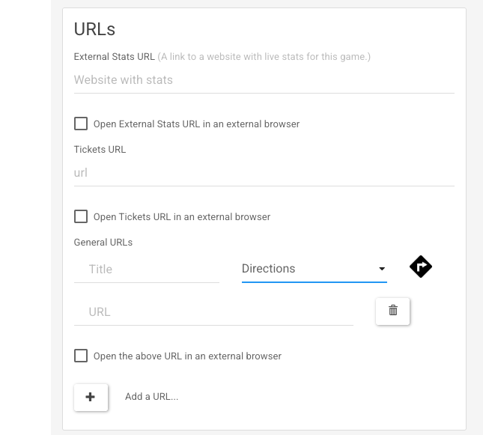The image size is (483, 435).
Task: Click Open the above URL label text
Action: tap(187, 356)
